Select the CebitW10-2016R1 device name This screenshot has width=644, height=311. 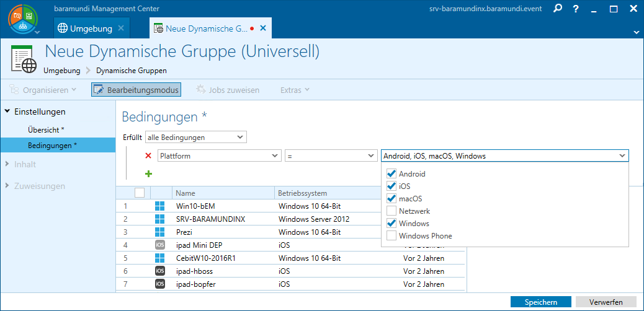(x=205, y=258)
